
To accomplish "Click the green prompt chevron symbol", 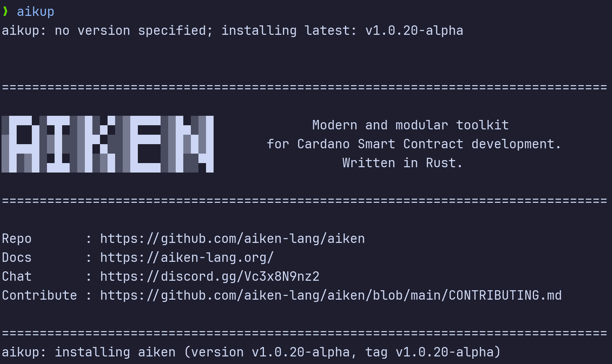I will [5, 11].
